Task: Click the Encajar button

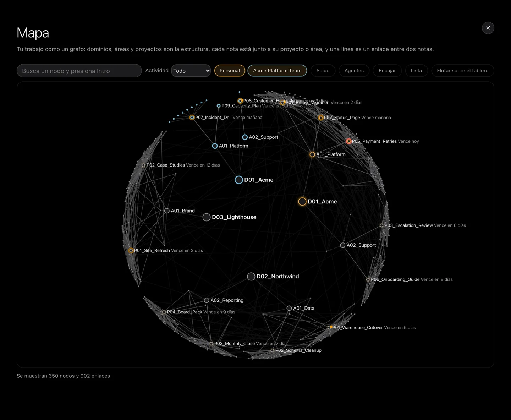Action: tap(387, 71)
